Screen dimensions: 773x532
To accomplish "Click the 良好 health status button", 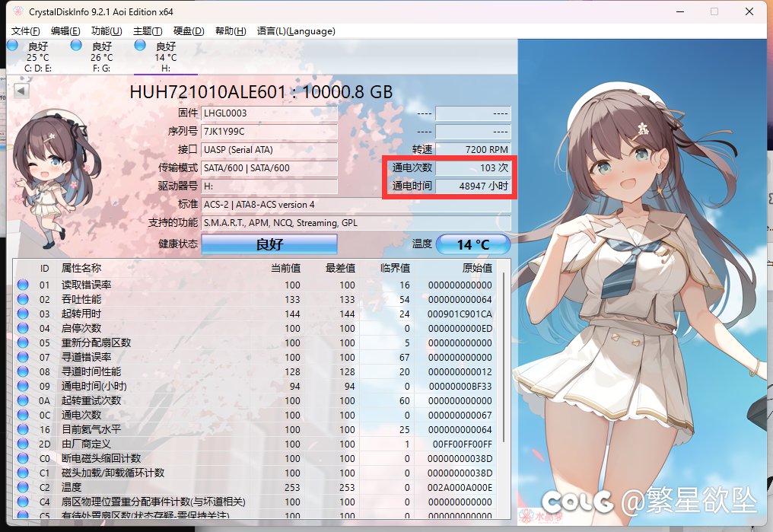I will pos(269,244).
